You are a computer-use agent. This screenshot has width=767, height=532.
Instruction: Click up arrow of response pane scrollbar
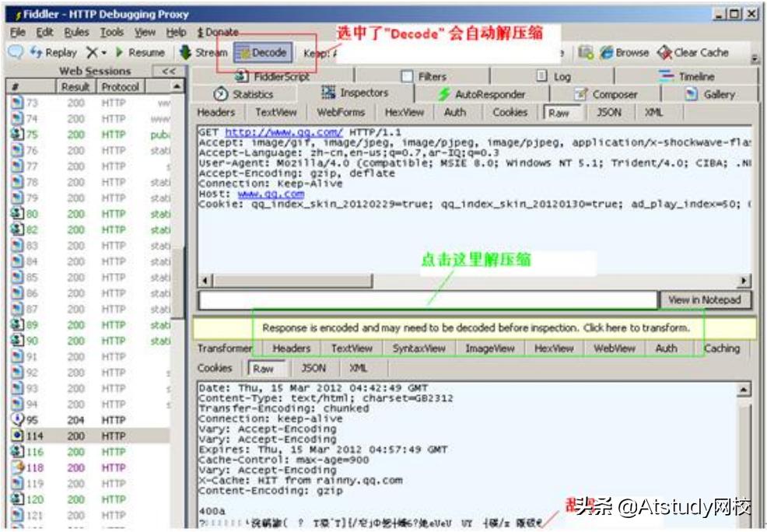point(743,390)
